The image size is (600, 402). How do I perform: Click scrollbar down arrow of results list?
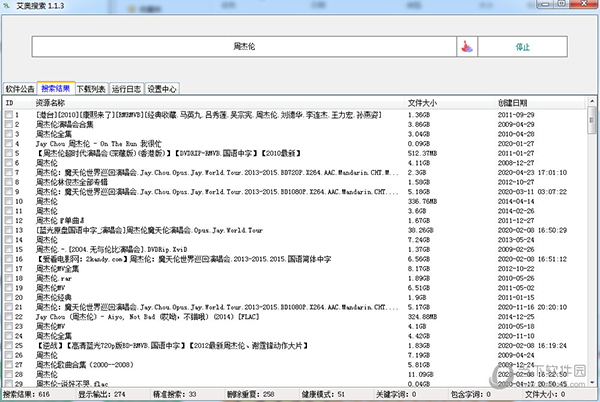(592, 382)
